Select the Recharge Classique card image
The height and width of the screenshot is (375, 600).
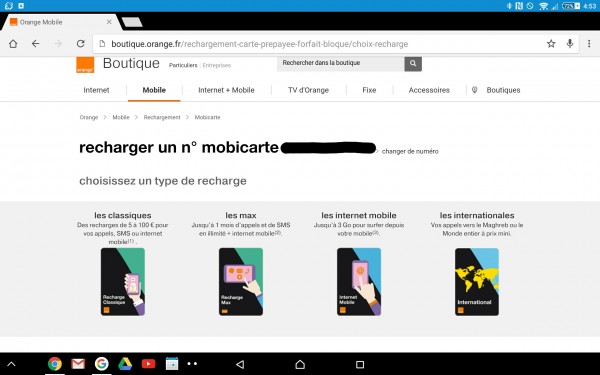123,282
